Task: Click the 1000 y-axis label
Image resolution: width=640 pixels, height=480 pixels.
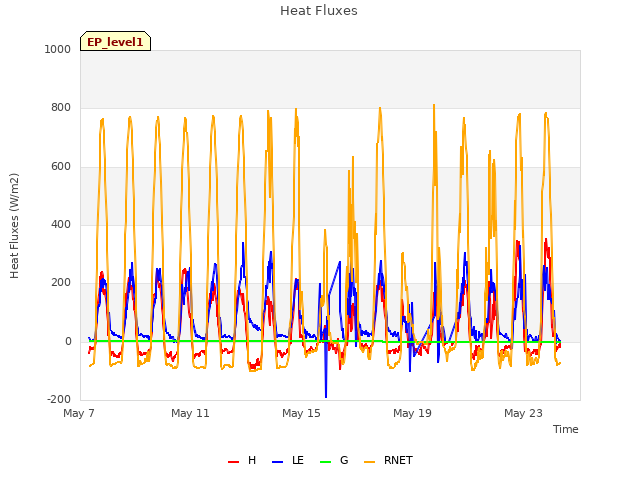Action: (58, 49)
